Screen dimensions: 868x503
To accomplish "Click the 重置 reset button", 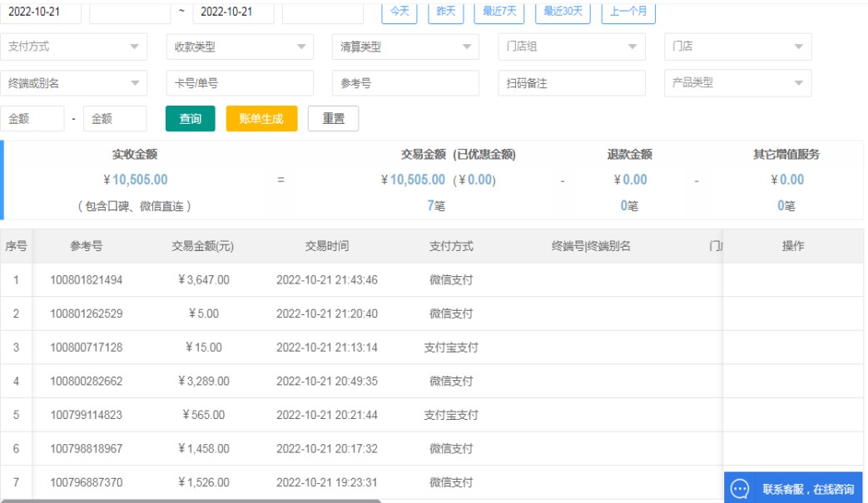I will click(333, 119).
